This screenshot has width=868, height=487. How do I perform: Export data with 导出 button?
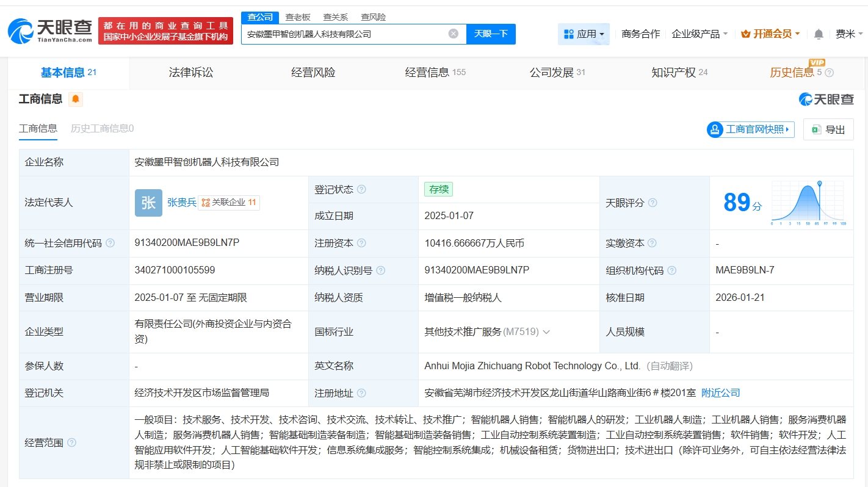tap(828, 129)
